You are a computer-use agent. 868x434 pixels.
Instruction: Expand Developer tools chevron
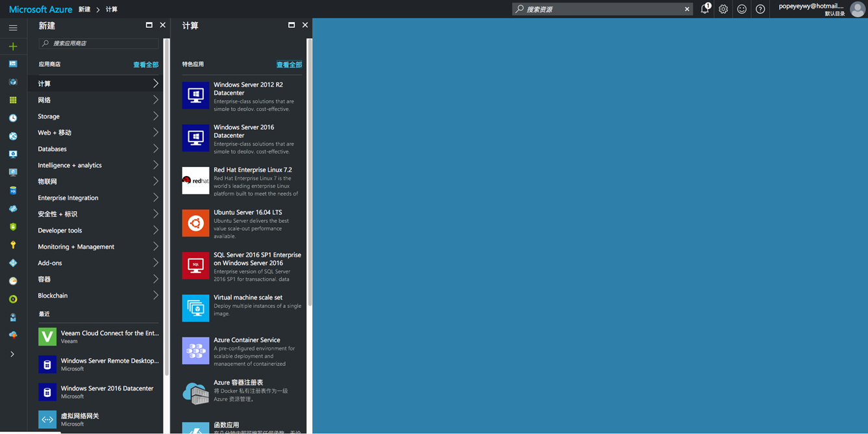[156, 230]
